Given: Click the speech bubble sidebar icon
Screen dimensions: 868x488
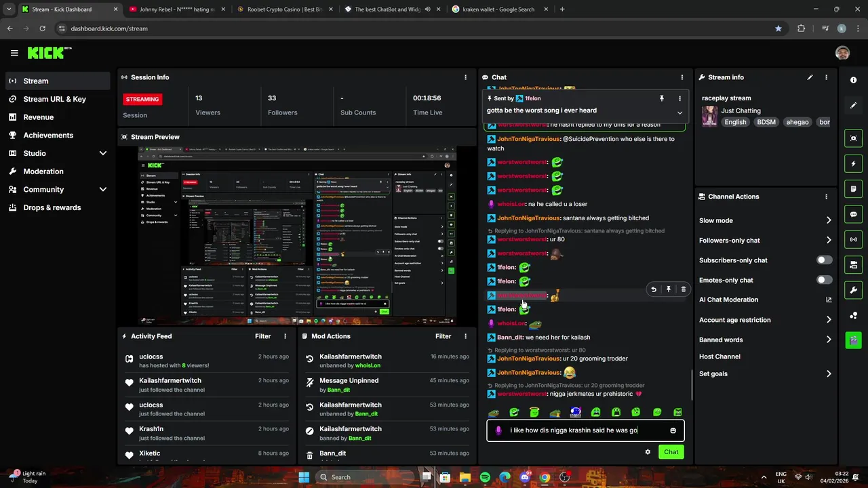Looking at the screenshot, I should coord(853,214).
